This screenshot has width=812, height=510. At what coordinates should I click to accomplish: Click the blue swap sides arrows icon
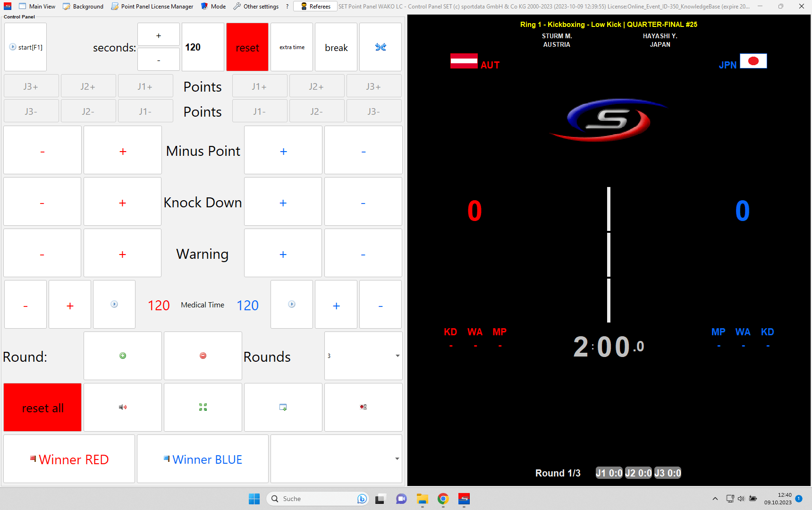coord(381,47)
